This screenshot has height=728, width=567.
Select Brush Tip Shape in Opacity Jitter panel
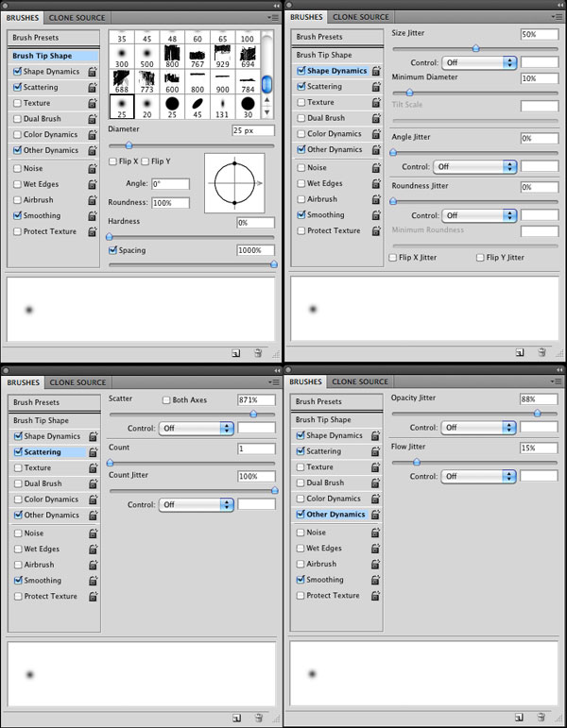(x=336, y=420)
